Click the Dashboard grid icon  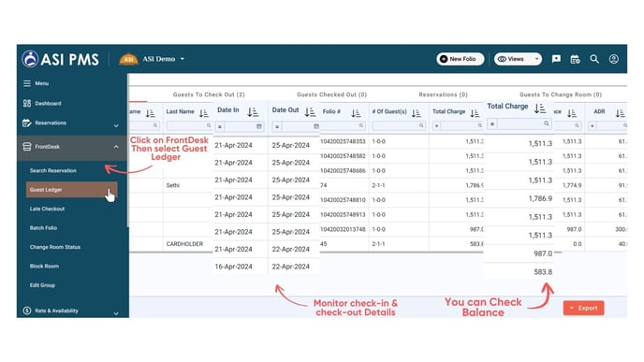pos(27,103)
